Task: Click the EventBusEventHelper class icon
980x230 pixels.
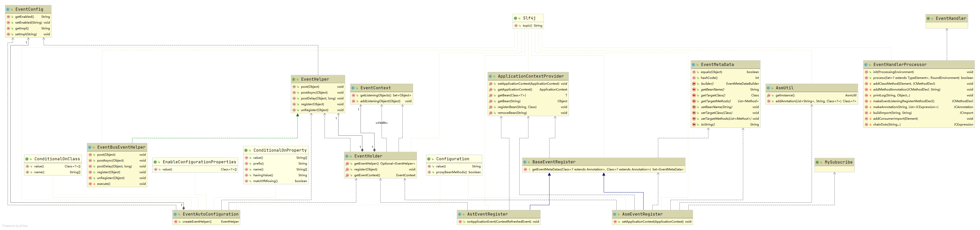Action: point(90,147)
